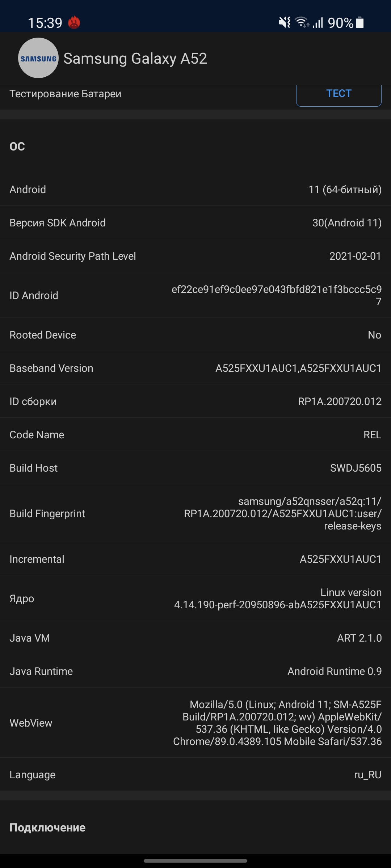
Task: Tap the Build Fingerprint entry
Action: coord(195,514)
